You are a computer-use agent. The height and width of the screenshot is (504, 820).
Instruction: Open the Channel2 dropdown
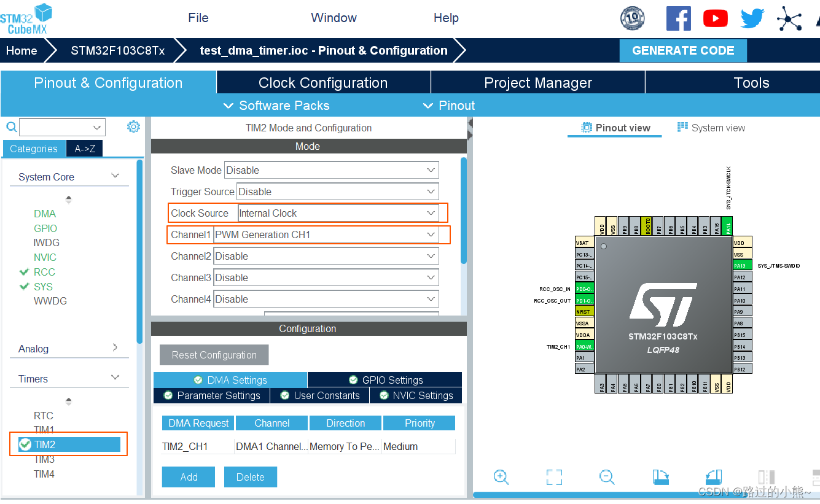pos(326,256)
